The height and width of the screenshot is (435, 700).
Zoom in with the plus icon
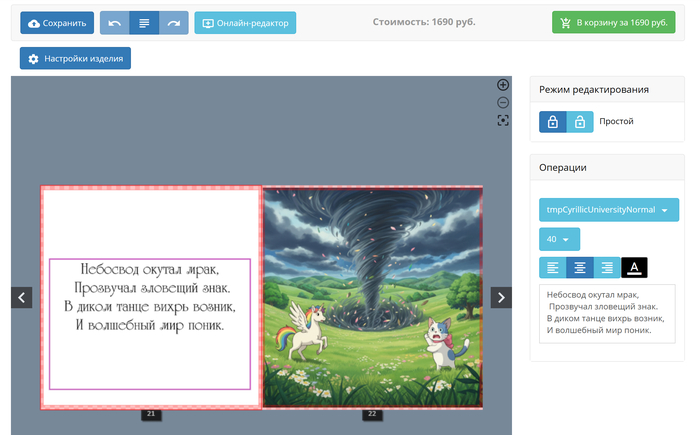click(503, 85)
